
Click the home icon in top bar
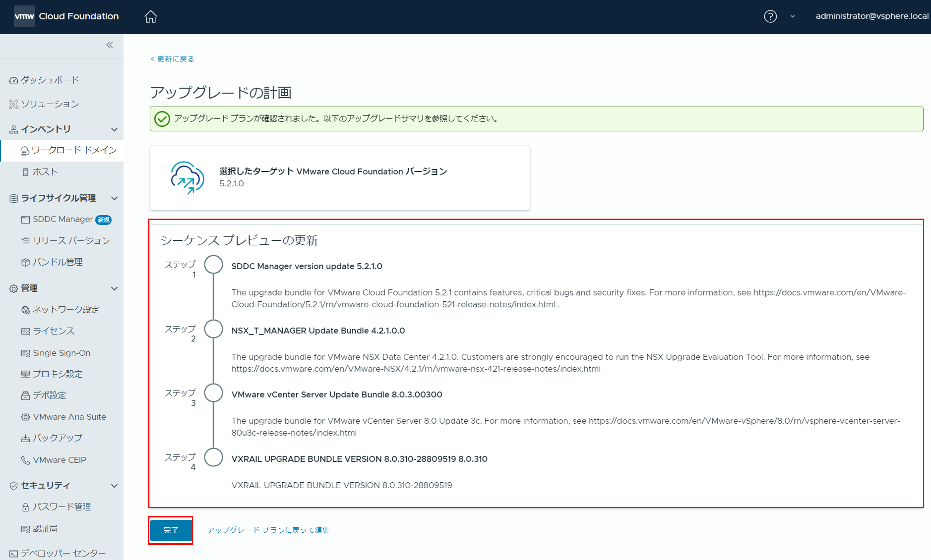(x=151, y=16)
